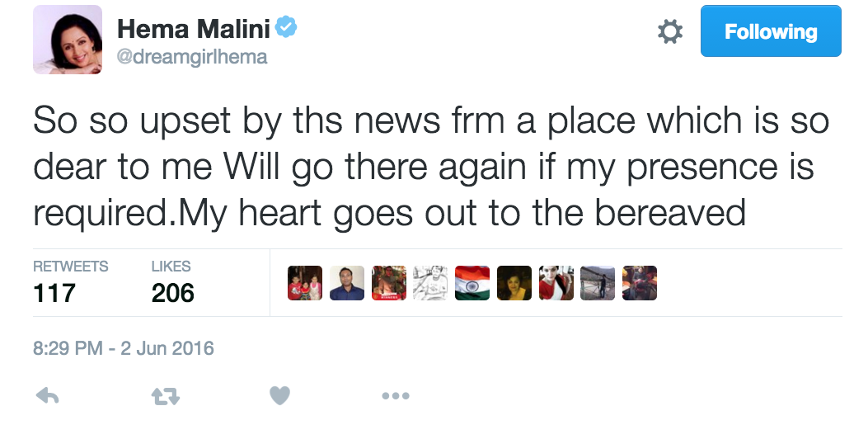Open the avatar of person on bridge
The image size is (868, 439).
coord(598,283)
